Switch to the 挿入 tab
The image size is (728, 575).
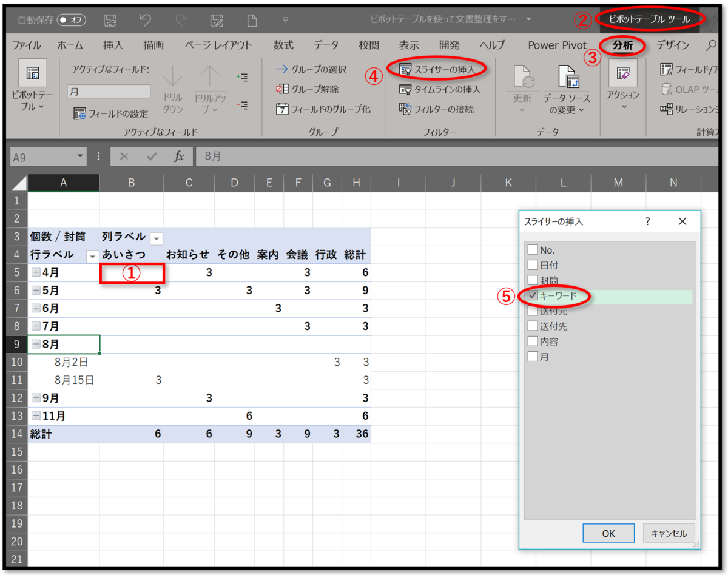coord(113,45)
